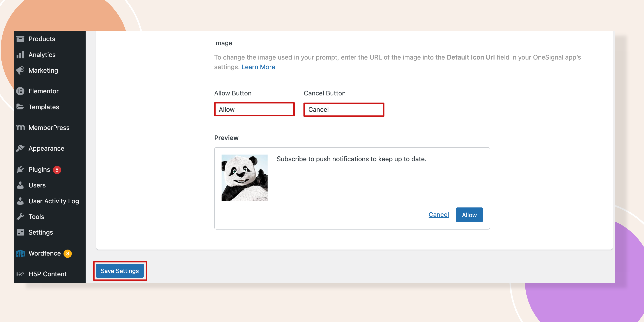Viewport: 644px width, 322px height.
Task: Open the Settings sidebar menu
Action: coord(41,232)
